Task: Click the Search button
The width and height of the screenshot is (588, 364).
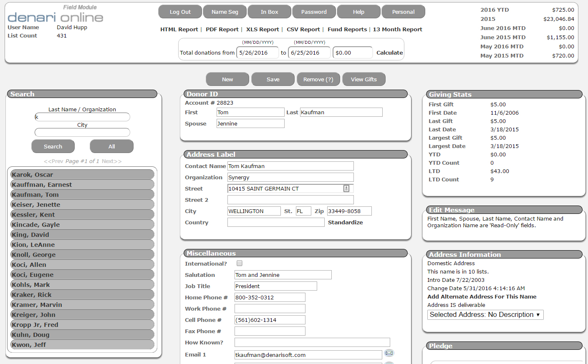Action: tap(53, 146)
